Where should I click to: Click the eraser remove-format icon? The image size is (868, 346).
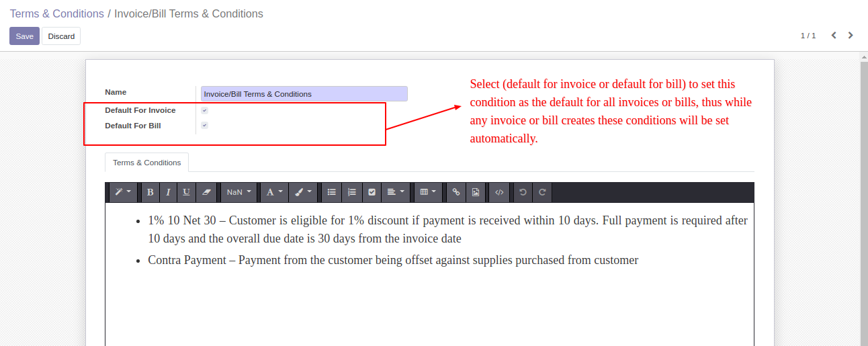pos(206,192)
